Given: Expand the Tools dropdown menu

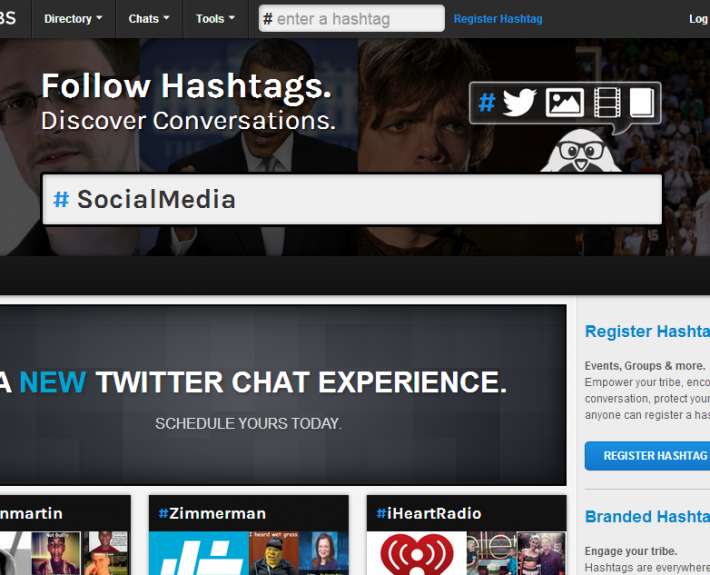Looking at the screenshot, I should (x=215, y=19).
